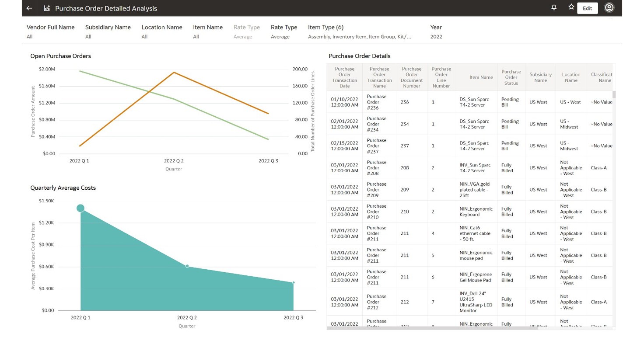This screenshot has width=644, height=337.
Task: Open notifications with the bell icon
Action: coord(553,7)
